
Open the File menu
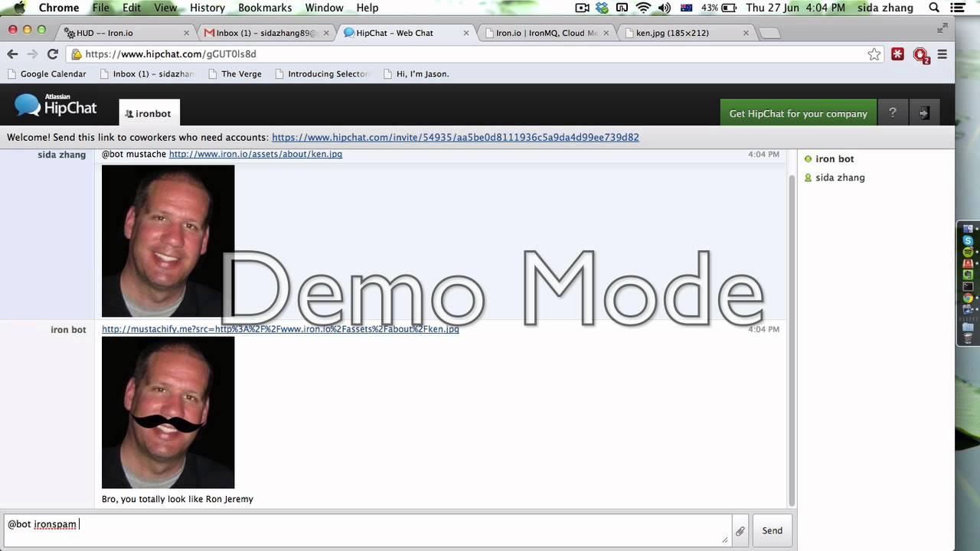click(101, 8)
